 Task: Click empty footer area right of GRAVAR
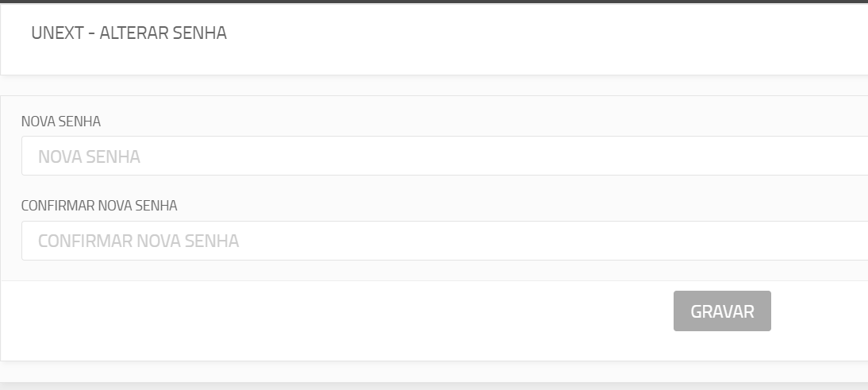(x=820, y=320)
